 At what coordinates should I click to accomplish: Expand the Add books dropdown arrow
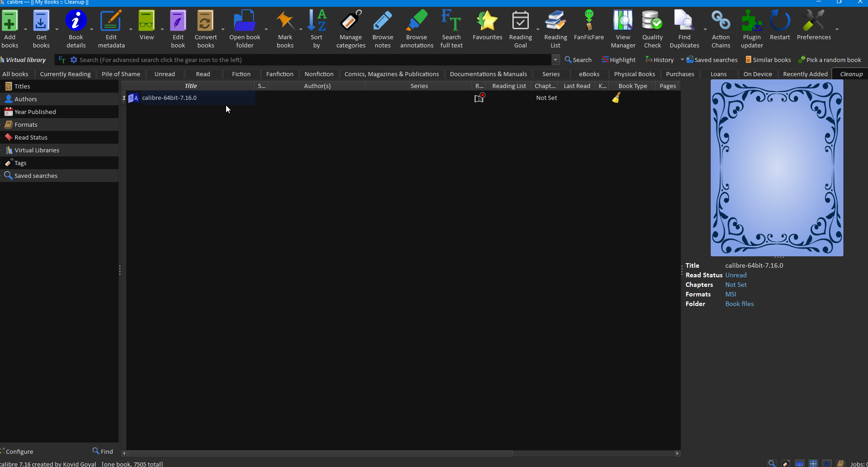pos(26,29)
